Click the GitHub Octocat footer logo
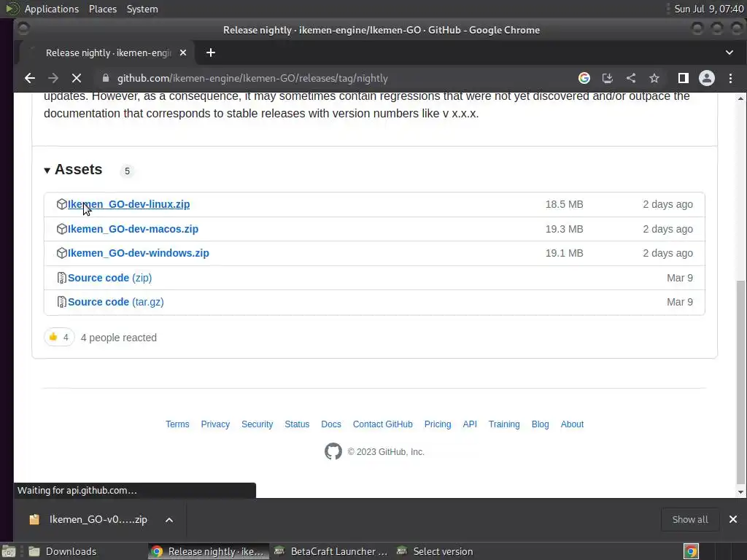Screen dimensions: 747x560 coord(333,451)
